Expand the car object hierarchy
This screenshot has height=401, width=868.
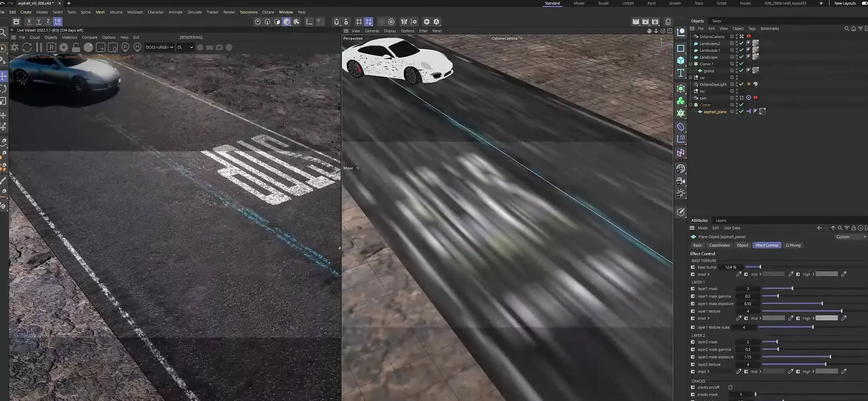click(x=691, y=77)
